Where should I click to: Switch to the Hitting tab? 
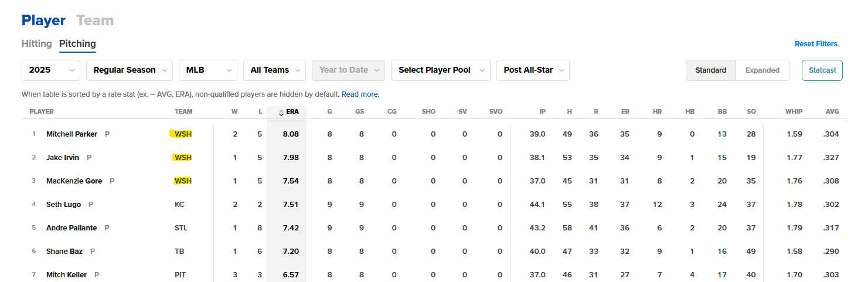pos(37,43)
